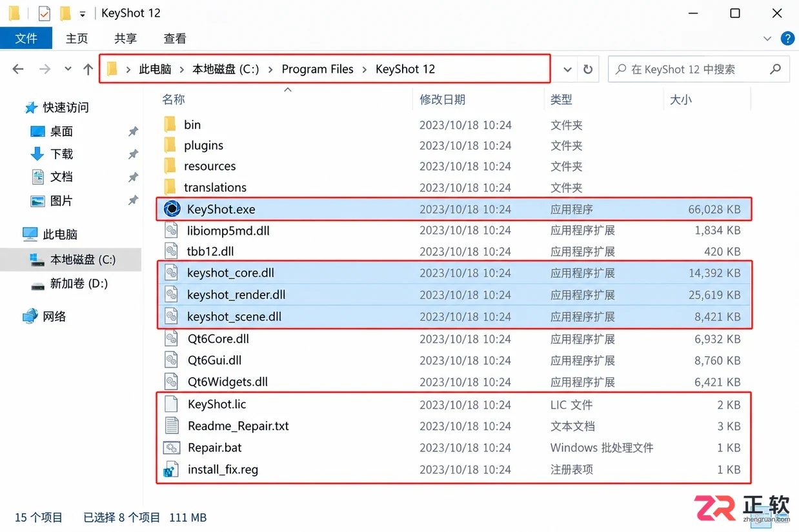Open 图片 in navigation pane
The height and width of the screenshot is (532, 799).
point(61,201)
